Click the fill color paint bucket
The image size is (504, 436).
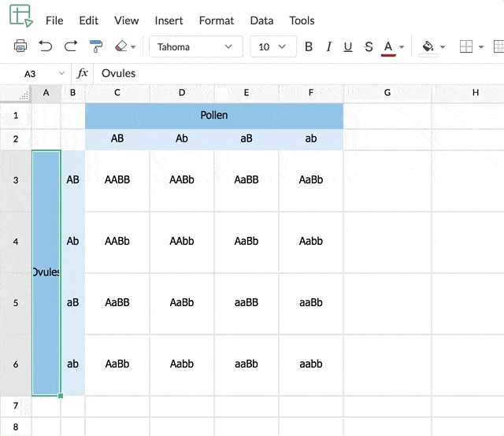click(x=428, y=46)
